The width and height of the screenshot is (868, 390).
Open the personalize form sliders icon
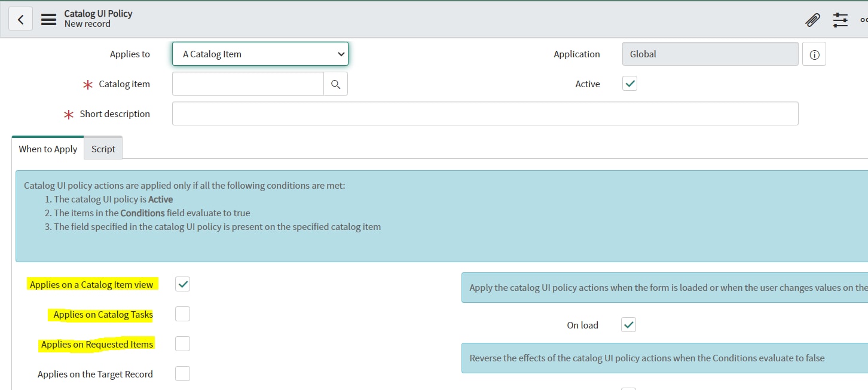coord(841,20)
